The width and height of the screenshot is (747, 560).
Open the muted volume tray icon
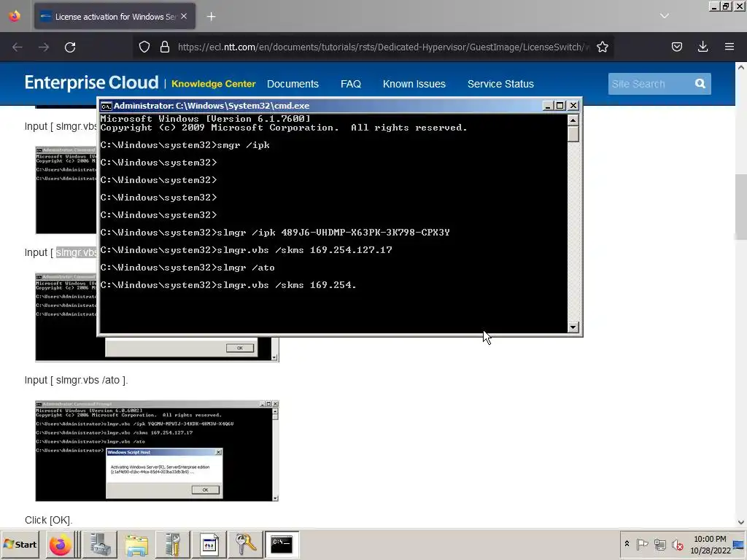pos(677,544)
